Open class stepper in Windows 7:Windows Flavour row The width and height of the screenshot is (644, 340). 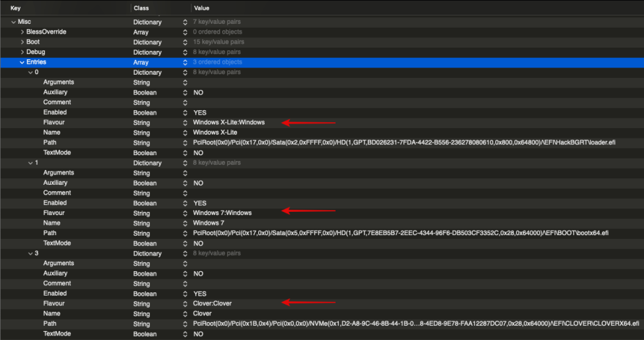click(x=185, y=213)
